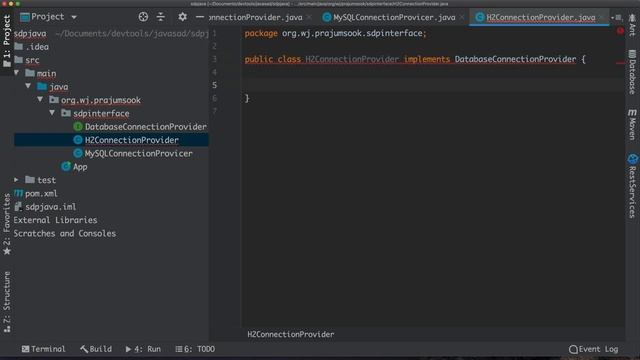Select the sdpjava.iml file

click(x=45, y=207)
